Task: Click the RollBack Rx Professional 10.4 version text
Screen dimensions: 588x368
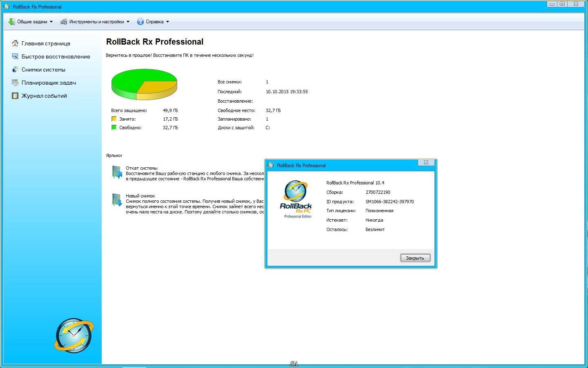Action: pos(355,183)
